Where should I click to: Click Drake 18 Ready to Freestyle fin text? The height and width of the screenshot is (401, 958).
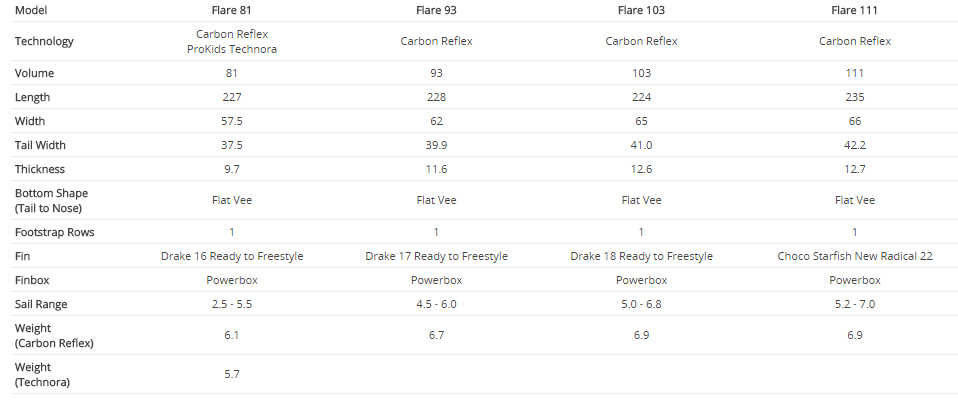[x=641, y=256]
